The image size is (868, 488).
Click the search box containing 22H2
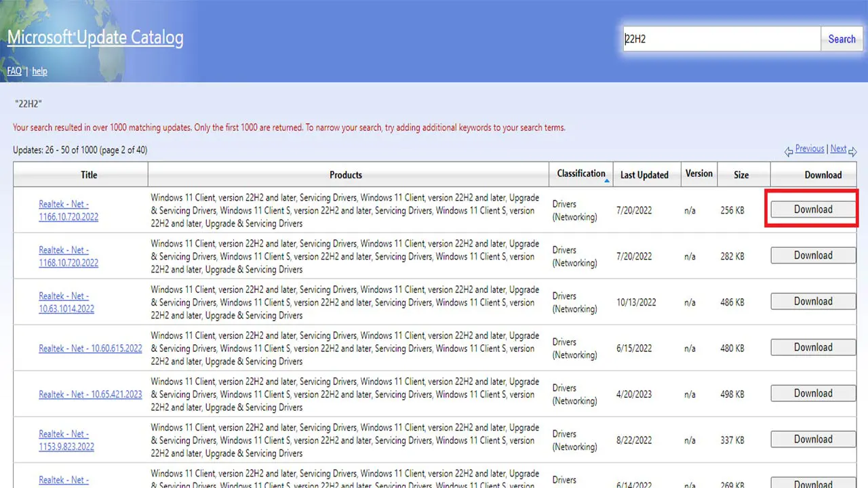(721, 39)
